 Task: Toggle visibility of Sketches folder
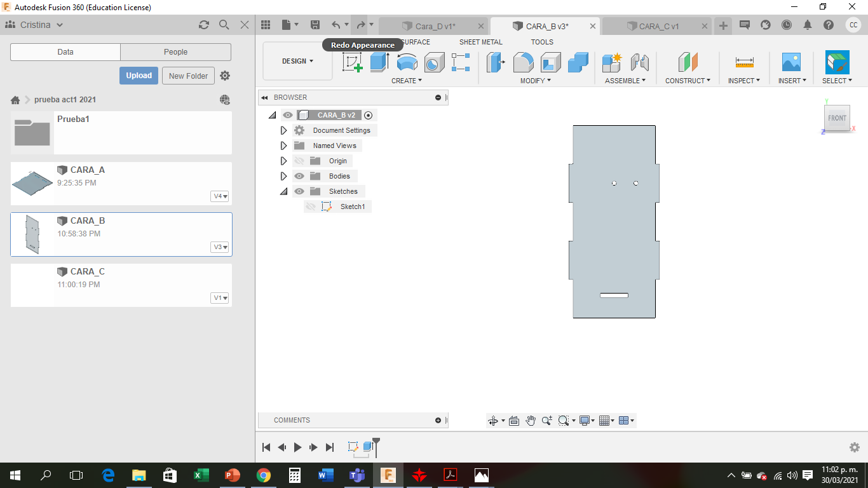[x=299, y=191]
